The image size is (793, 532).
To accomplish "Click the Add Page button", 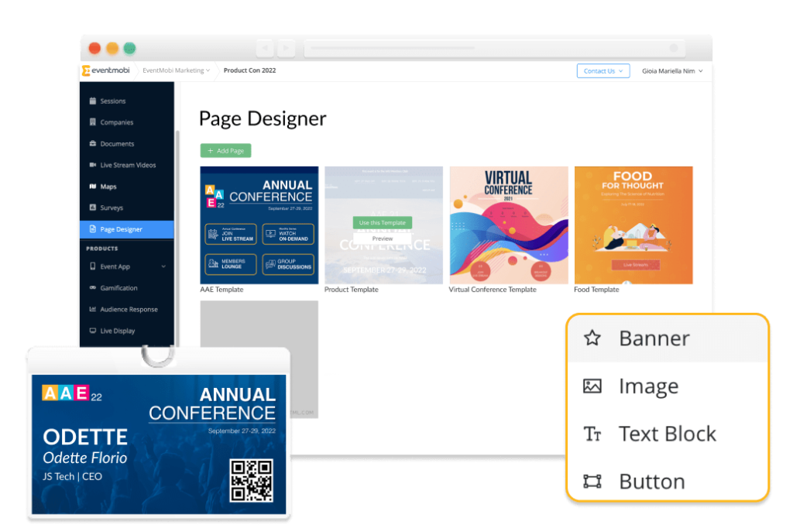I will pos(225,150).
